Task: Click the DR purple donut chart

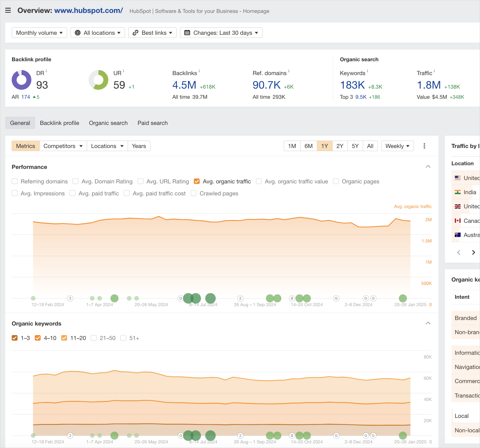Action: (x=22, y=80)
